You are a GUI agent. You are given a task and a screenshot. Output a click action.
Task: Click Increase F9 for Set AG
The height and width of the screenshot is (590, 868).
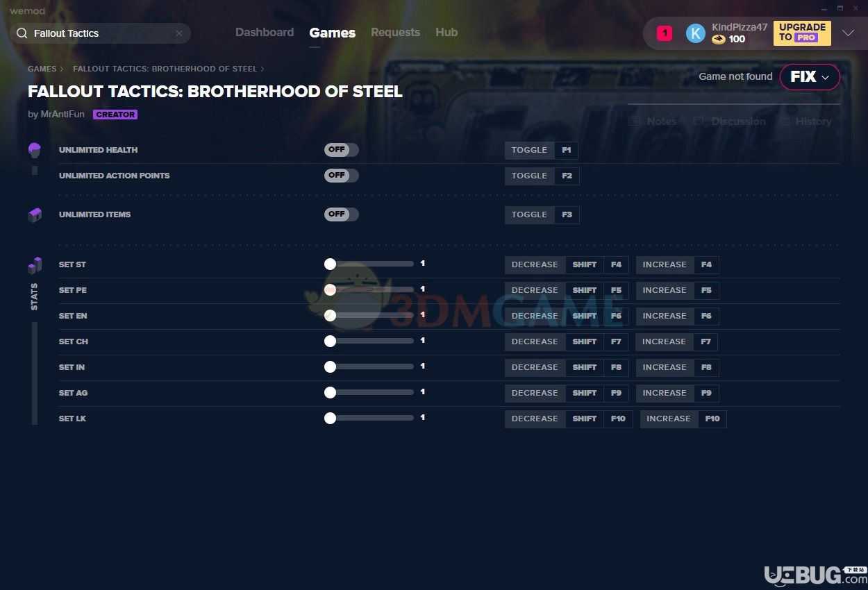coord(677,393)
